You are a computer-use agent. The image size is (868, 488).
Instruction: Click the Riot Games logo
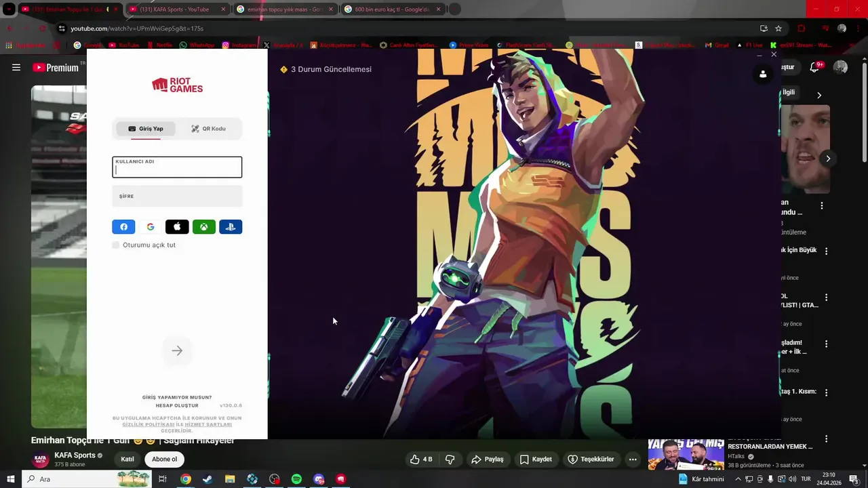(177, 85)
